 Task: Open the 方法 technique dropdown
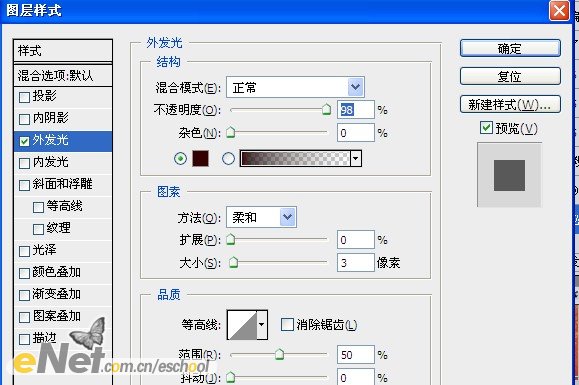click(x=261, y=217)
